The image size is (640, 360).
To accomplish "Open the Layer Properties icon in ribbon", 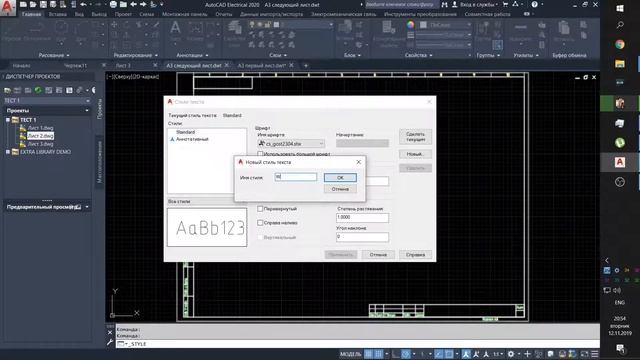I will (235, 29).
